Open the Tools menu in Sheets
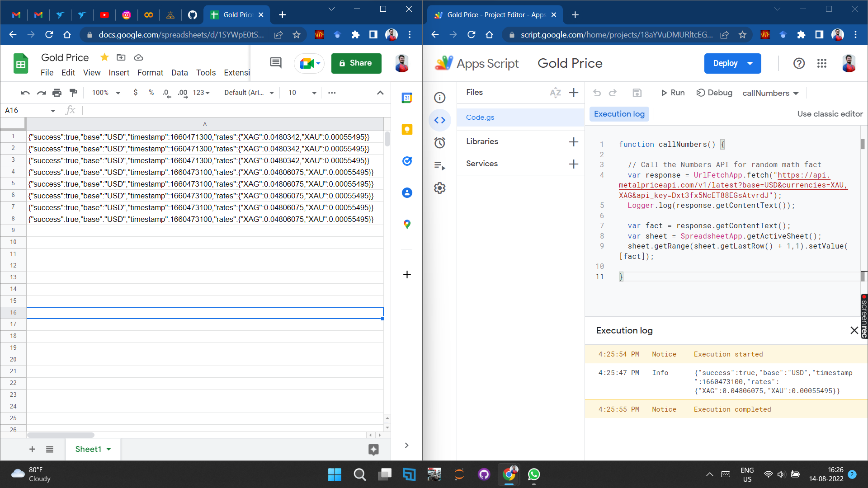The image size is (868, 488). 206,73
